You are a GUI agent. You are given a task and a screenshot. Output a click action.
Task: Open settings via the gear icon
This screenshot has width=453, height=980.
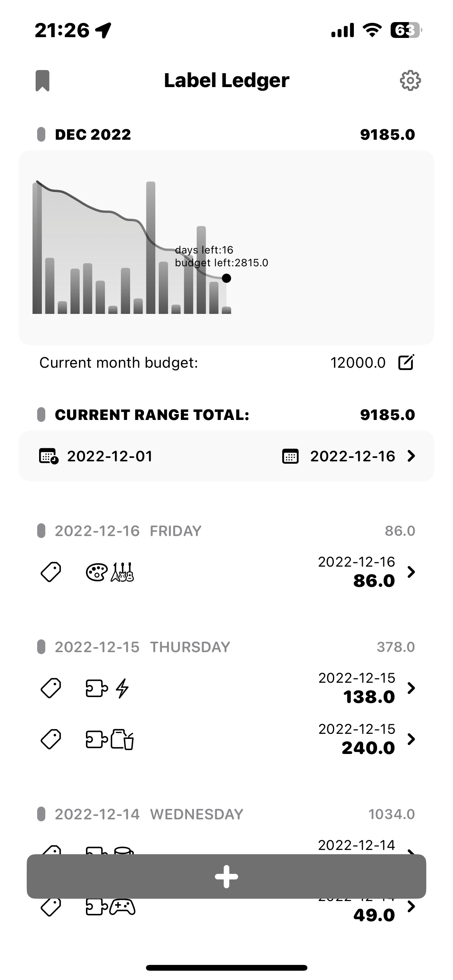[x=410, y=81]
